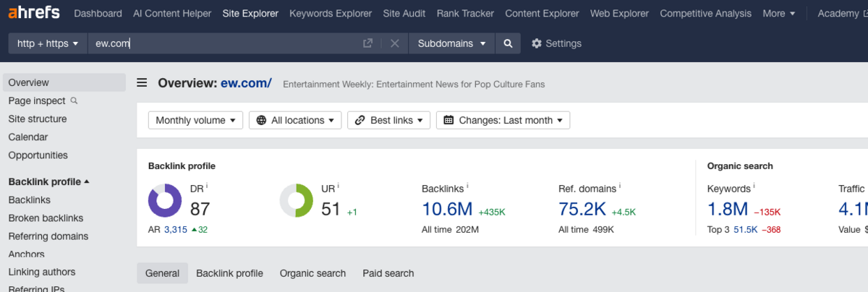This screenshot has height=292, width=868.
Task: Click the DR info tooltip icon
Action: point(207,186)
